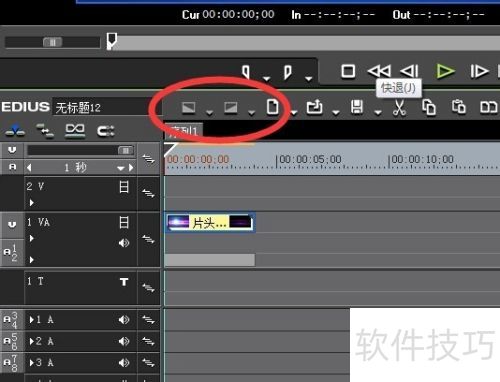Toggle sync lock for the ruler header row
Viewport: 500px width, 382px height.
click(148, 159)
